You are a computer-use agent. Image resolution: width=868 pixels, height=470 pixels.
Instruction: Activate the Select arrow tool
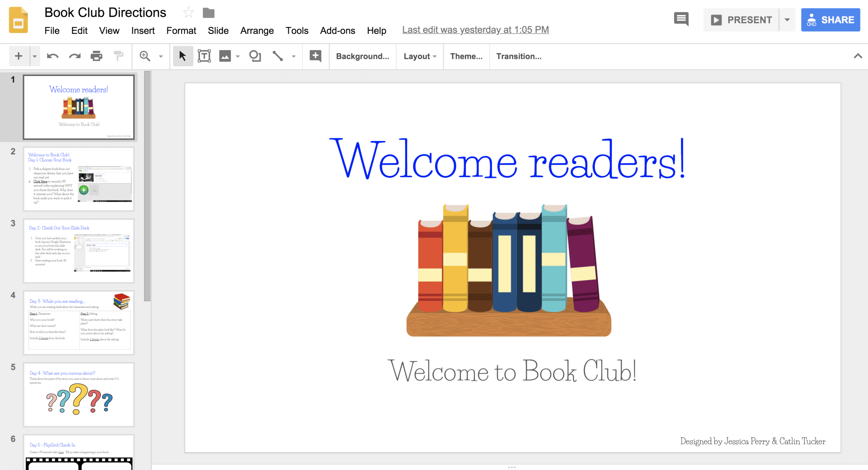[183, 56]
